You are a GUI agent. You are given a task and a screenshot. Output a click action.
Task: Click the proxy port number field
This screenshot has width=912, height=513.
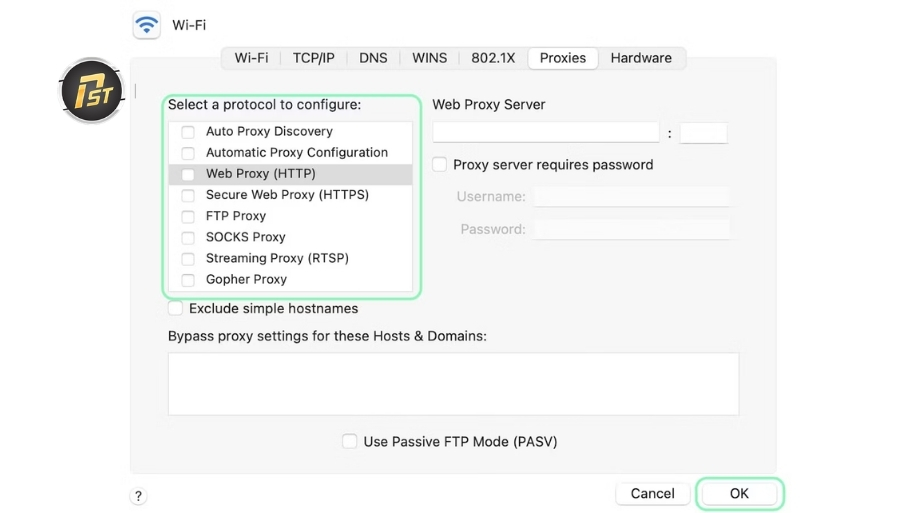point(704,133)
